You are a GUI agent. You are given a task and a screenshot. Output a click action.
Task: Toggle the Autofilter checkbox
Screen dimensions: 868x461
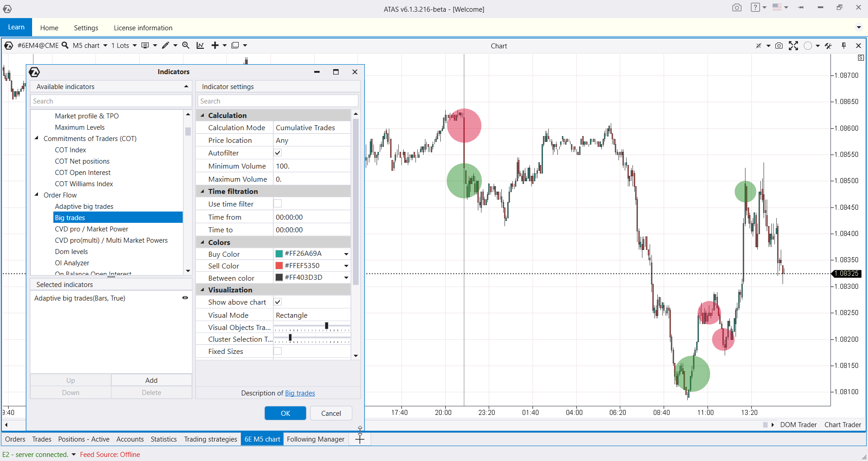pyautogui.click(x=278, y=153)
